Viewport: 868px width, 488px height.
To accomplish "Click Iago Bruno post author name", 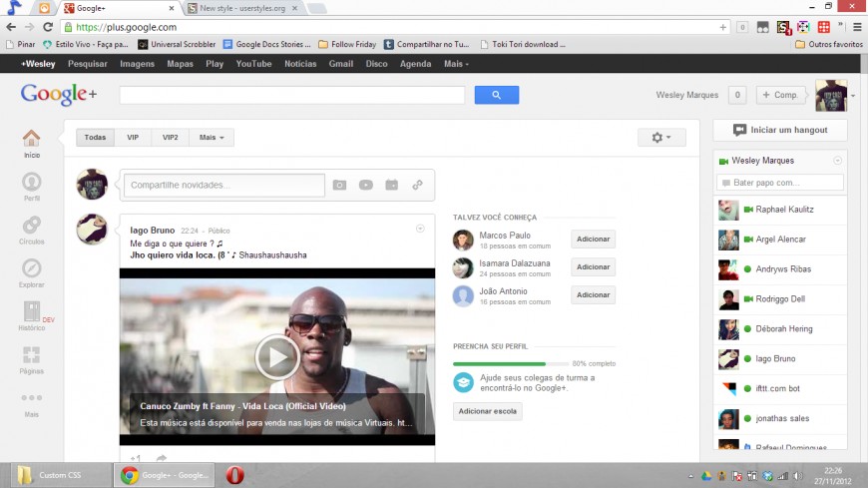I will pyautogui.click(x=153, y=231).
